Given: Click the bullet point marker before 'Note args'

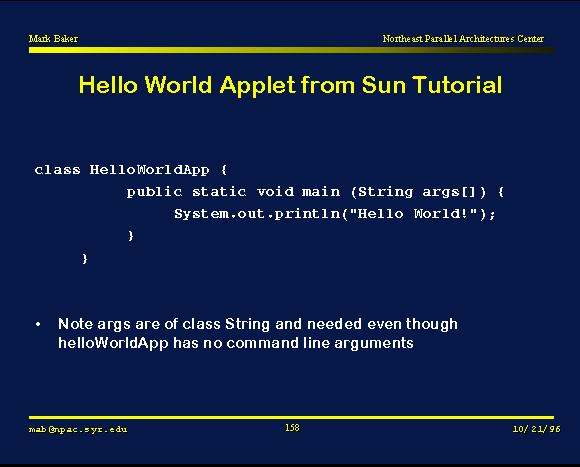Looking at the screenshot, I should [38, 325].
